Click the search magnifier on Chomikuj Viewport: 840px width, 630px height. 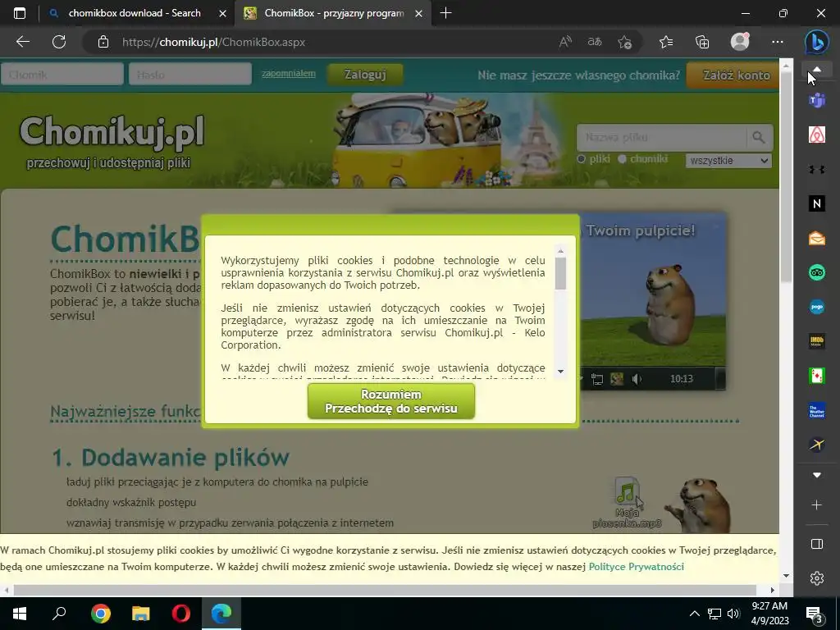(x=759, y=137)
